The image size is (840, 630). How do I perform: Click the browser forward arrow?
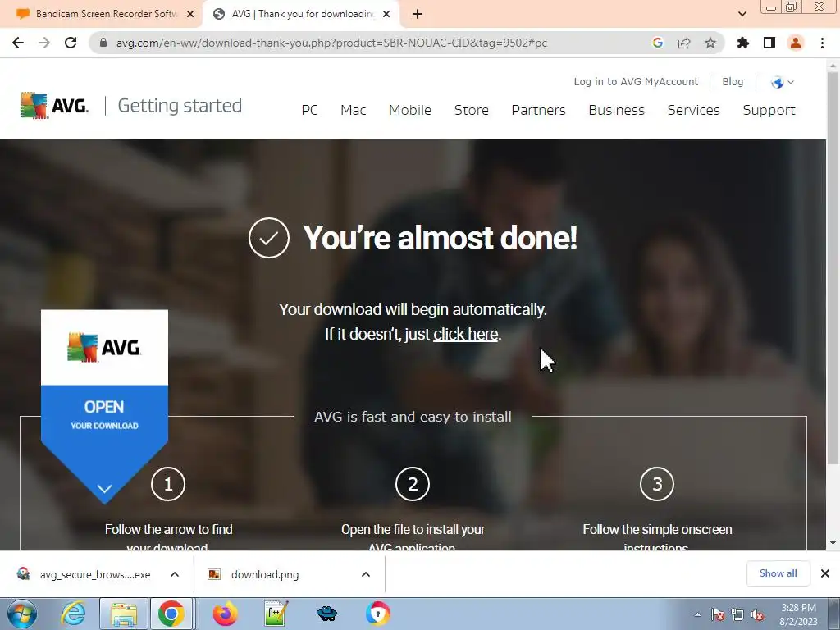[x=44, y=43]
